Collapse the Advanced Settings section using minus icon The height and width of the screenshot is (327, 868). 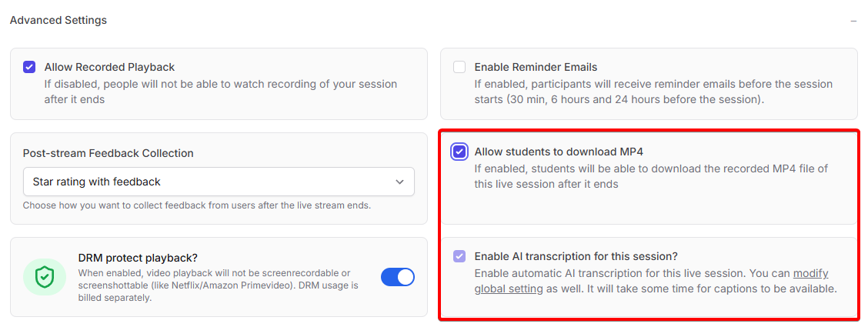853,21
